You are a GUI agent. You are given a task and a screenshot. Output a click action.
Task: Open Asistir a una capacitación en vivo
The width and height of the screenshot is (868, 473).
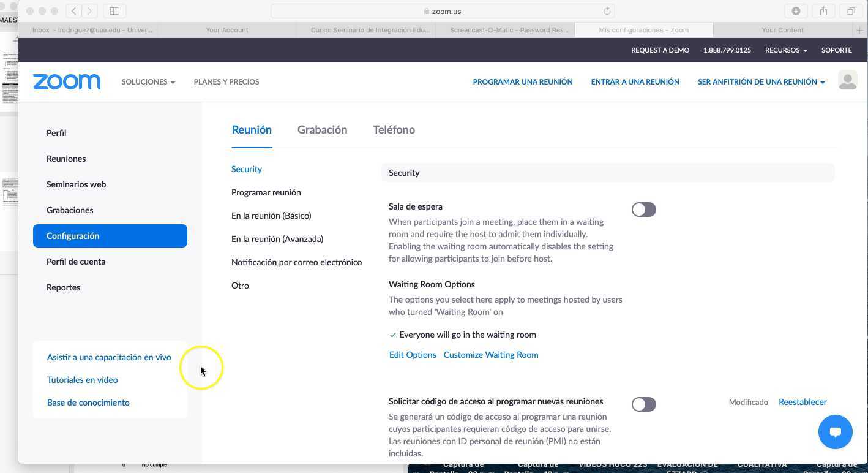pos(109,357)
